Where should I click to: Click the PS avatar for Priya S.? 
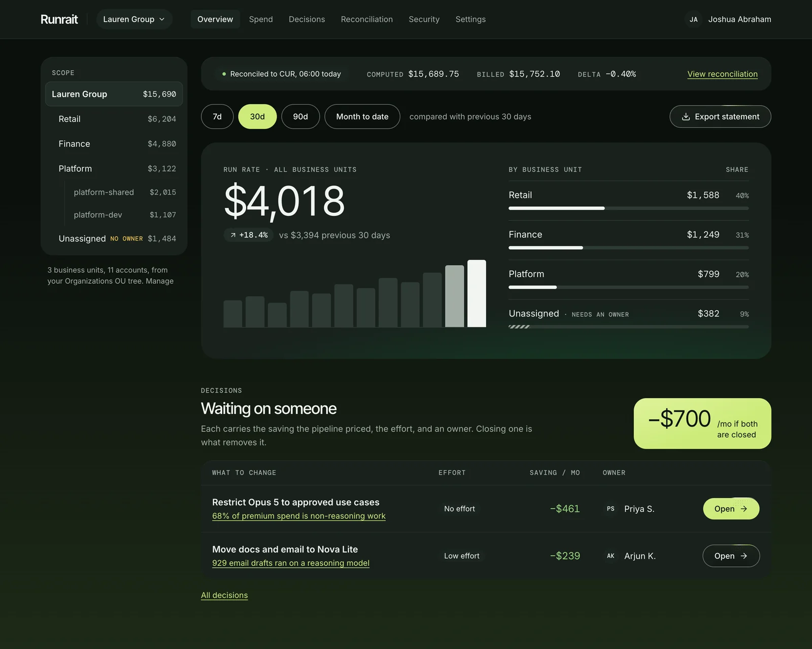611,508
